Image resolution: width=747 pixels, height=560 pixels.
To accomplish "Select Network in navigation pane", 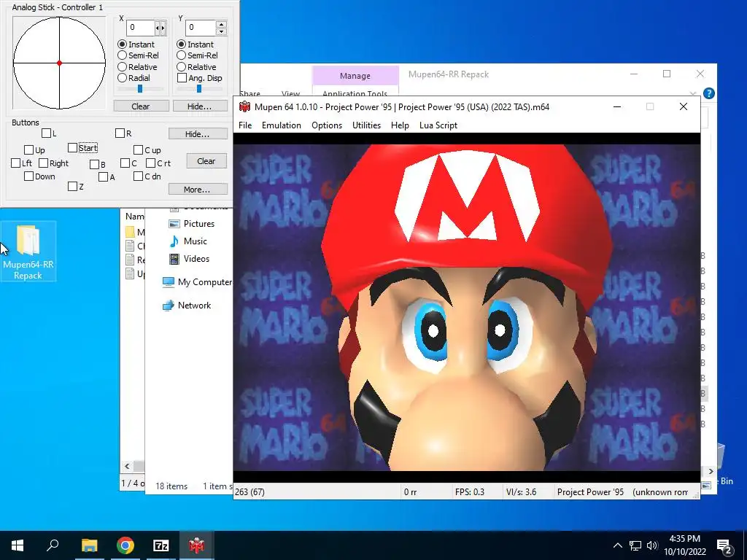I will 186,306.
